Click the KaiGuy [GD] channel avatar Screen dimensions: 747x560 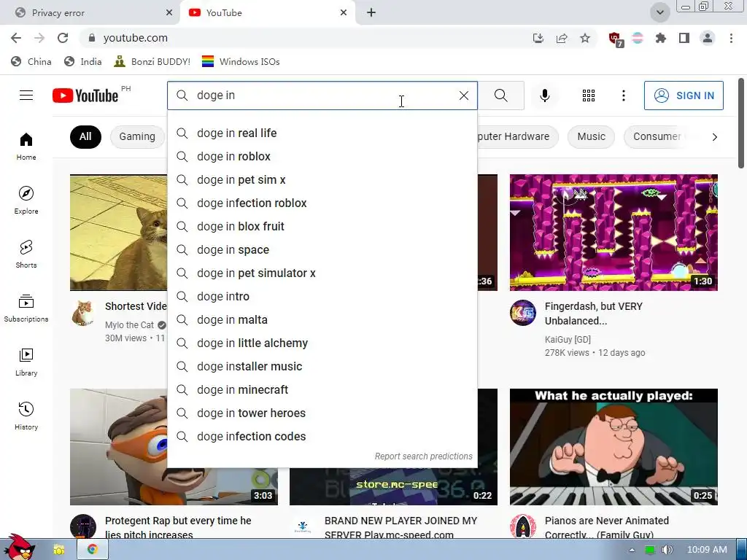522,313
